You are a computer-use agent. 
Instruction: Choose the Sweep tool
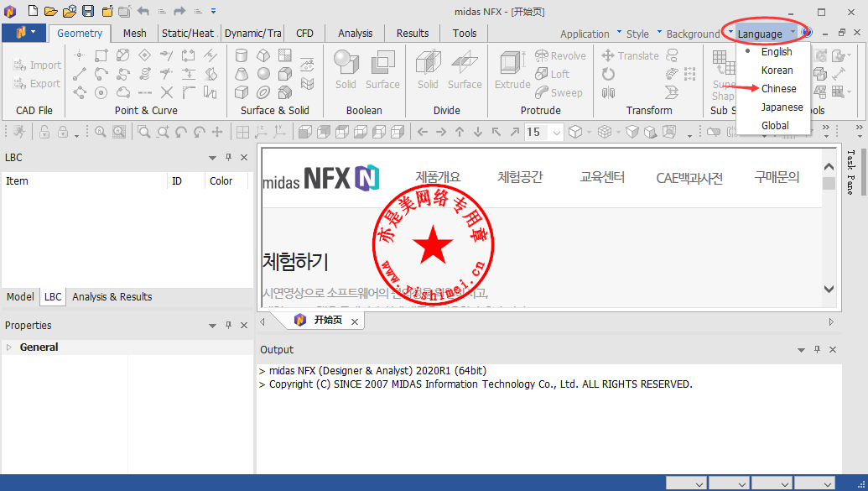[x=559, y=92]
